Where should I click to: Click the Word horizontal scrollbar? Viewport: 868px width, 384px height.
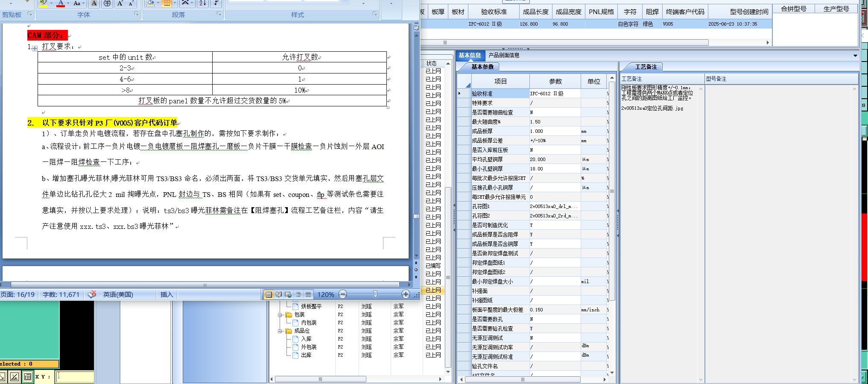pos(205,284)
